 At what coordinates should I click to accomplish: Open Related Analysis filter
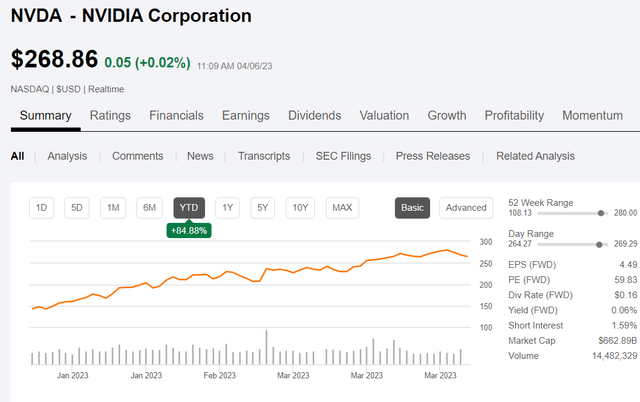536,156
